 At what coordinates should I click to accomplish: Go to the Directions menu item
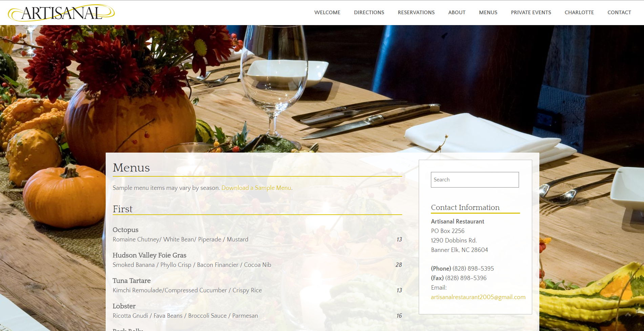pos(369,13)
